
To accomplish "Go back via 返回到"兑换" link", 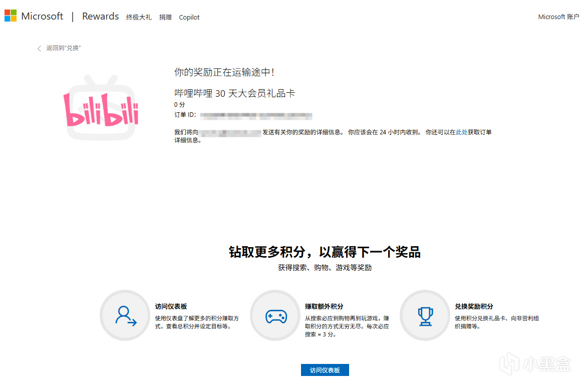I will pos(64,48).
